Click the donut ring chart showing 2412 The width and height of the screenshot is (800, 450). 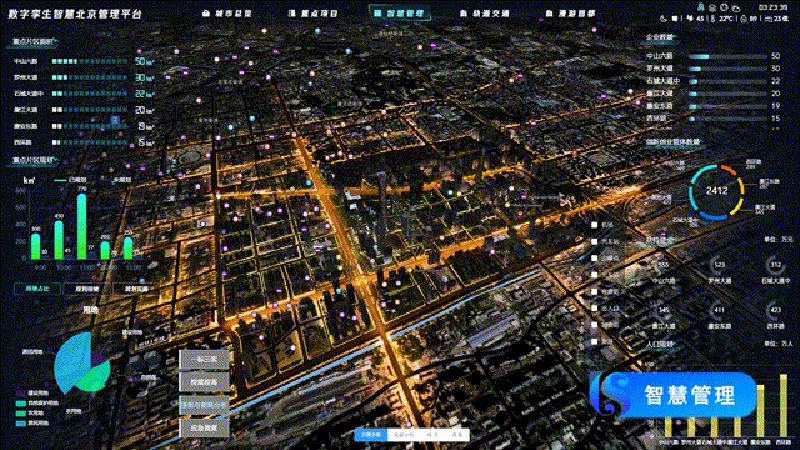(x=716, y=191)
